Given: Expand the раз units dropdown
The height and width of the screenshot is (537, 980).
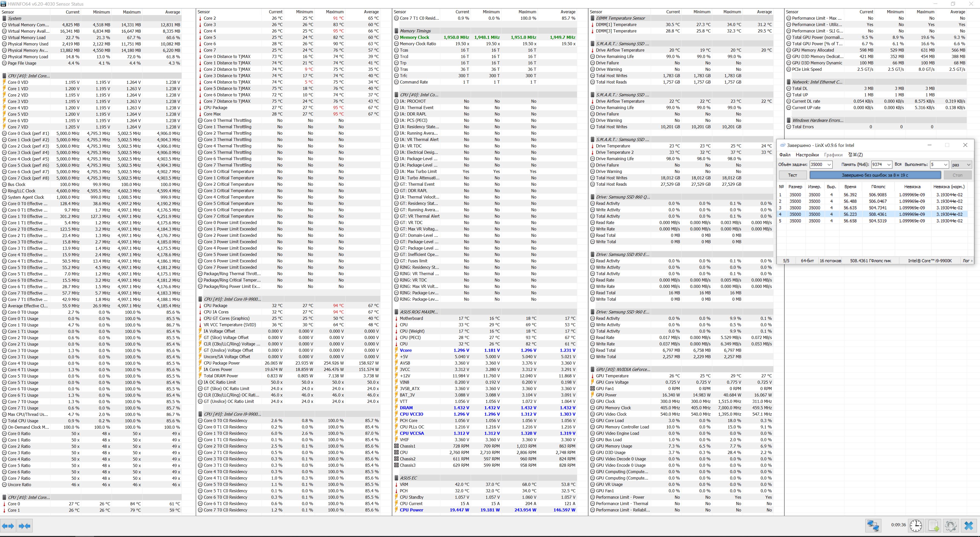Looking at the screenshot, I should point(968,165).
